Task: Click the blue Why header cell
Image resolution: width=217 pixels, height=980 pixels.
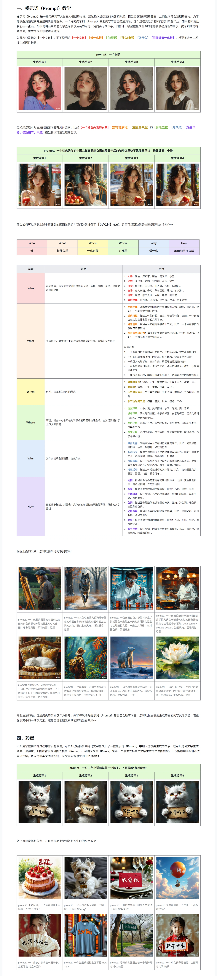Action: (x=154, y=243)
